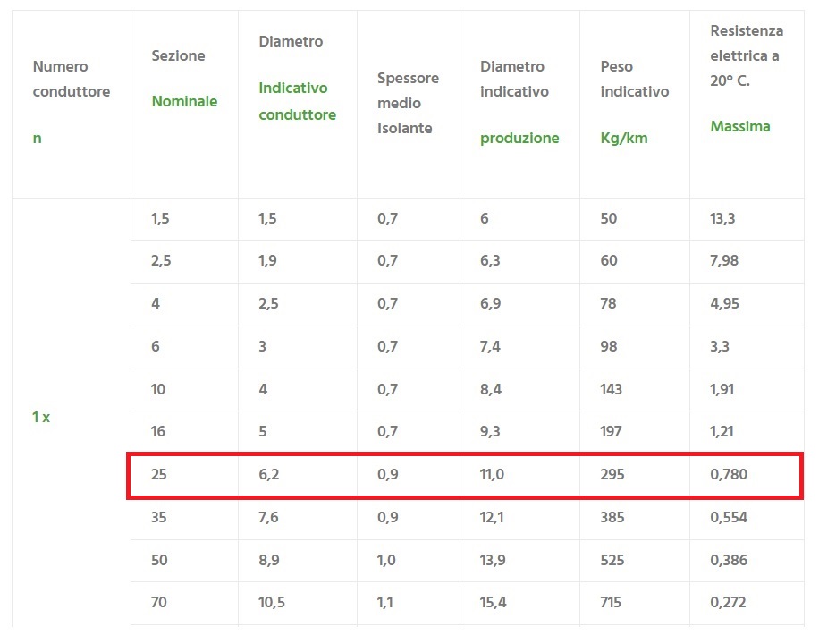Click the "Peso indicativo Kg/km" header
The height and width of the screenshot is (644, 819).
point(634,102)
